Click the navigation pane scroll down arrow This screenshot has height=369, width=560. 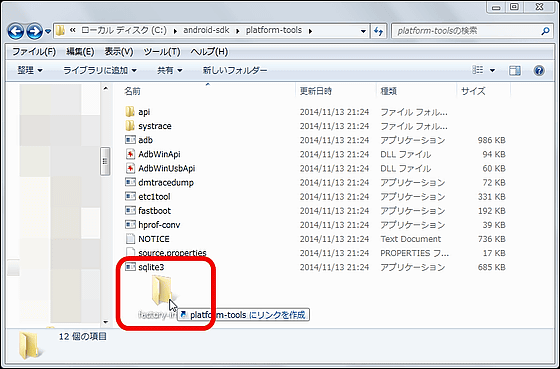click(105, 322)
